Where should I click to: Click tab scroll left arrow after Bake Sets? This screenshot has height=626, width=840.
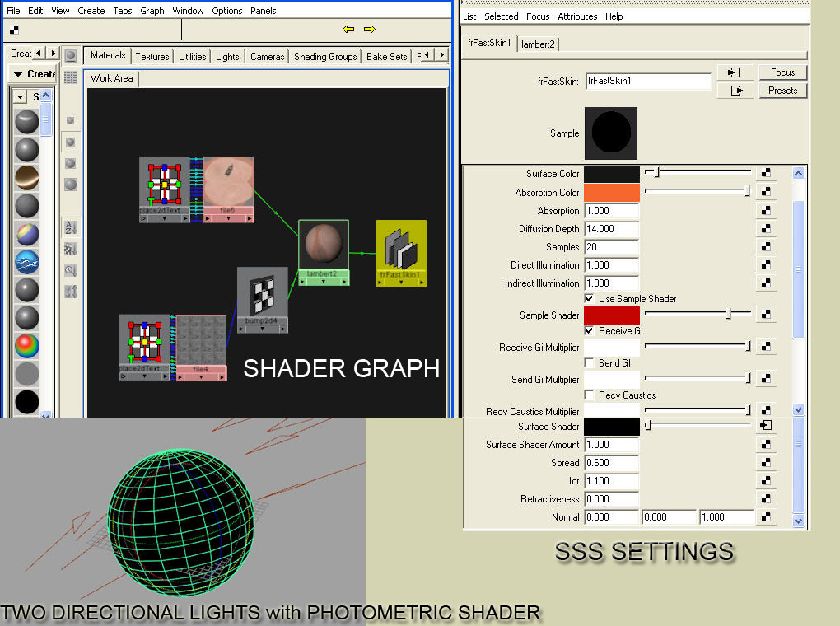427,54
